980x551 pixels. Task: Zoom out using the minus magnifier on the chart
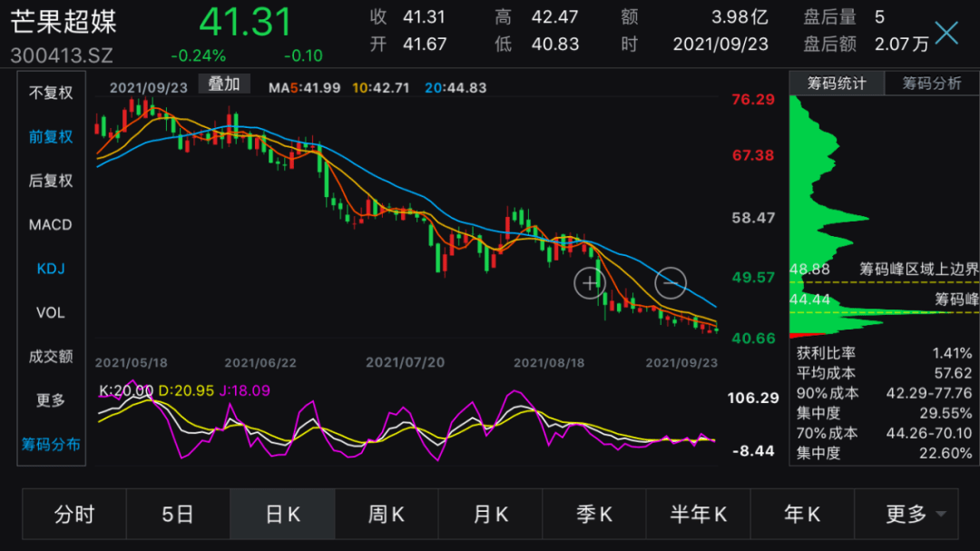click(x=669, y=282)
